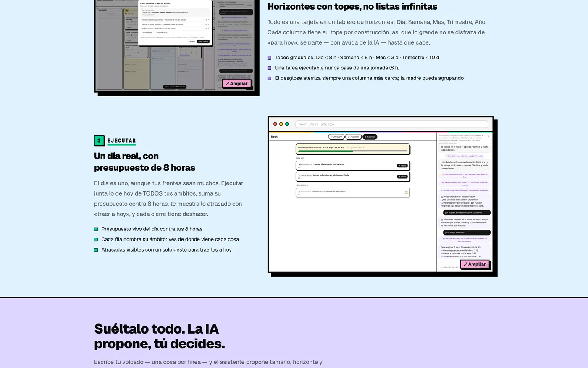The image size is (588, 368).
Task: Click heading 'Suéltalo todo. La IA propone, tú decides.'
Action: (x=160, y=336)
